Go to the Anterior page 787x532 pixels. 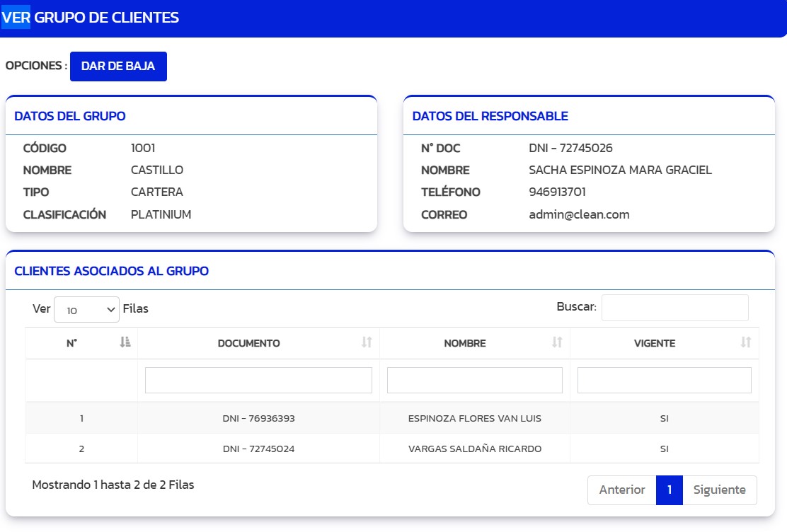(621, 490)
